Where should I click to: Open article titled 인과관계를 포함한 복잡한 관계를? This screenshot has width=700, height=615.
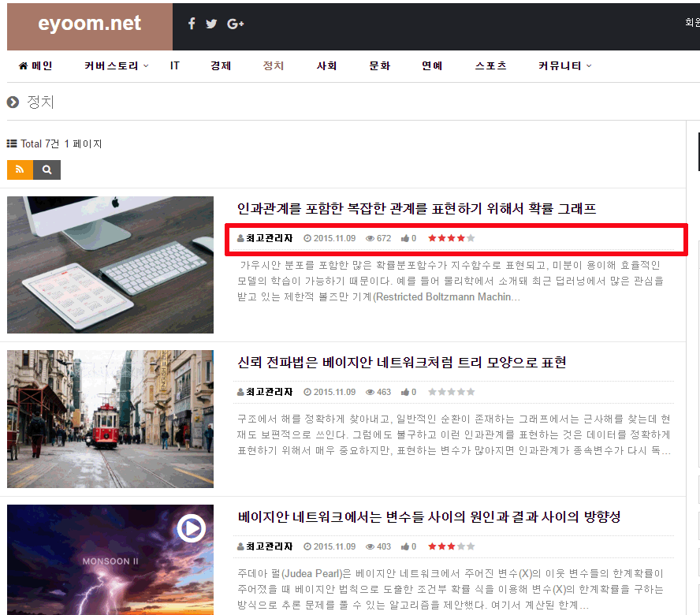coord(416,209)
